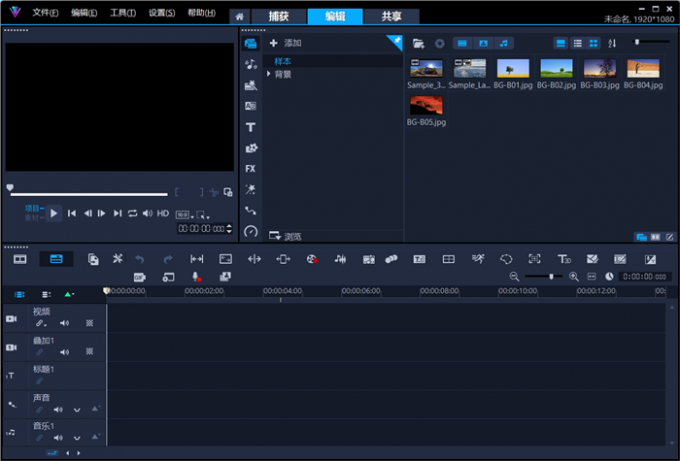680x461 pixels.
Task: Click the preview timecode stepper arrows
Action: click(229, 229)
